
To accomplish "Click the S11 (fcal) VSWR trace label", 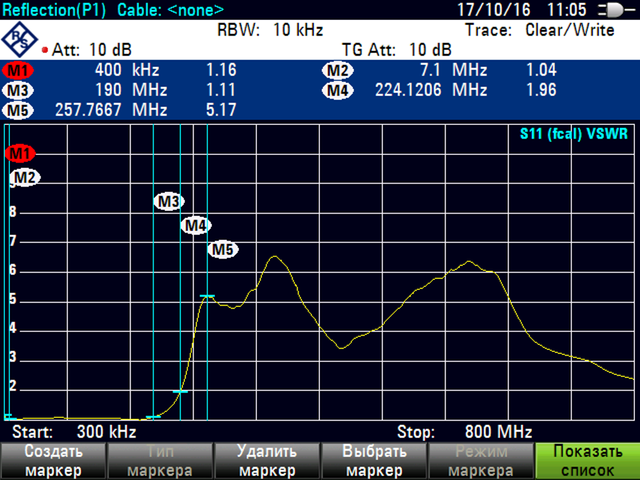I will pyautogui.click(x=574, y=134).
